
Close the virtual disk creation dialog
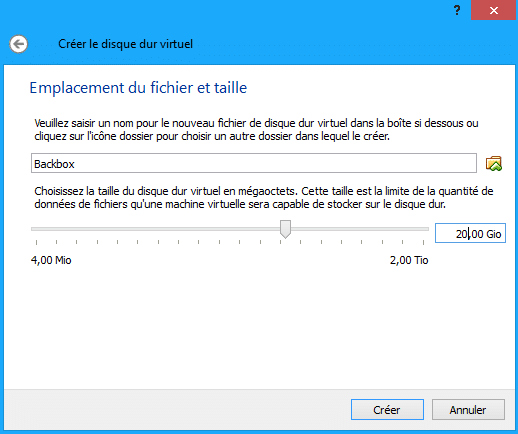(x=493, y=10)
